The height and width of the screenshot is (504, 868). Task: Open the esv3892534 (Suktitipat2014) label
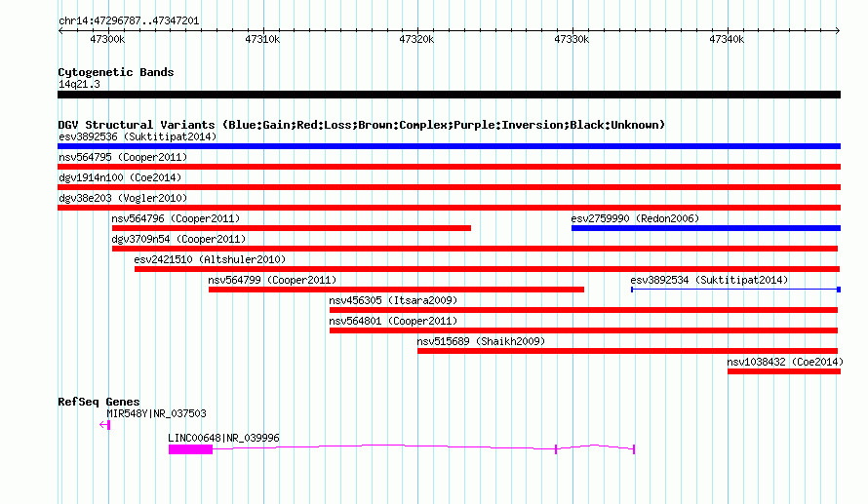coord(709,280)
